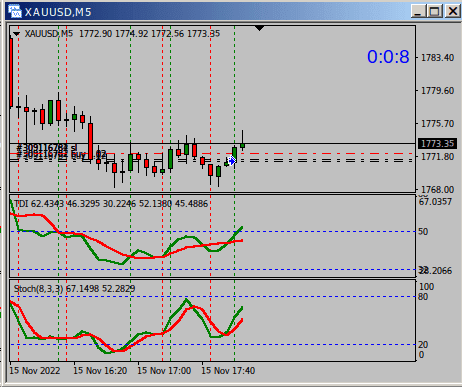Click the 15 Nov 17:40 time label
462x387 pixels.
click(228, 371)
